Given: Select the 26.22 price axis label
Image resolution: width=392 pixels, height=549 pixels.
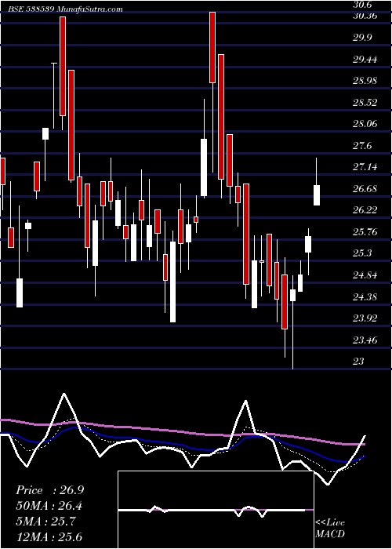Looking at the screenshot, I should click(365, 210).
